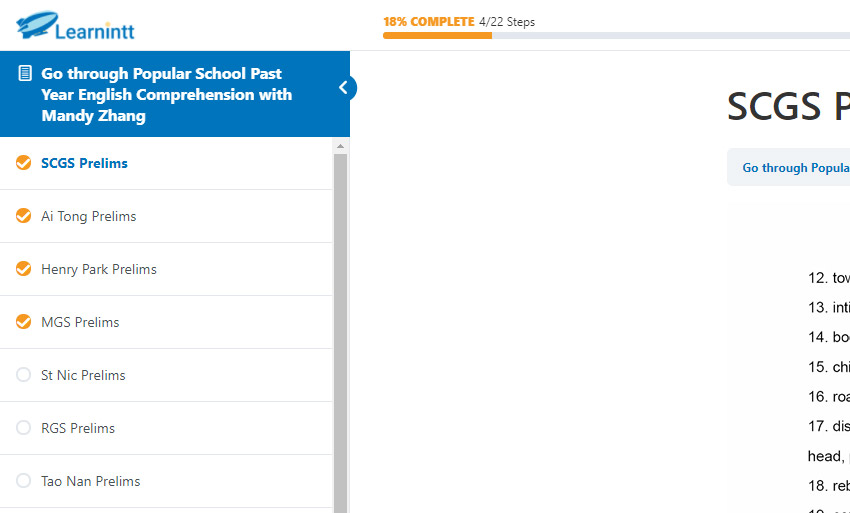The height and width of the screenshot is (513, 850).
Task: Click the lesson list scrollbar thumb
Action: [x=340, y=333]
